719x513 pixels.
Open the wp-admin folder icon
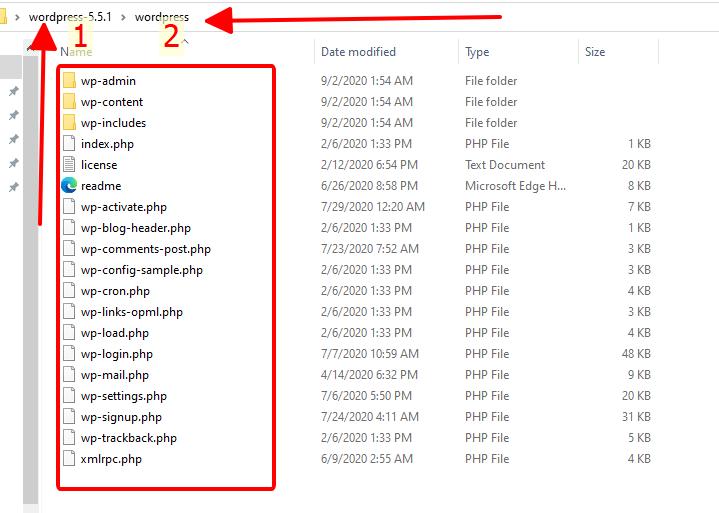pyautogui.click(x=69, y=80)
